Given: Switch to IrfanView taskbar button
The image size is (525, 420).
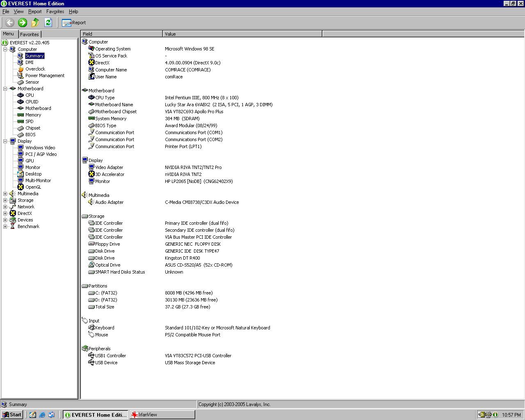Looking at the screenshot, I should (162, 415).
